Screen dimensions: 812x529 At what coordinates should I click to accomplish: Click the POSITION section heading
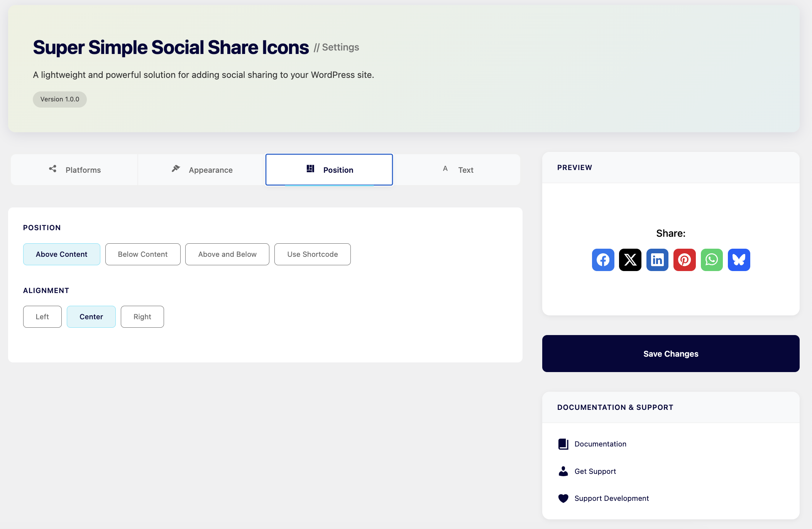pyautogui.click(x=42, y=227)
